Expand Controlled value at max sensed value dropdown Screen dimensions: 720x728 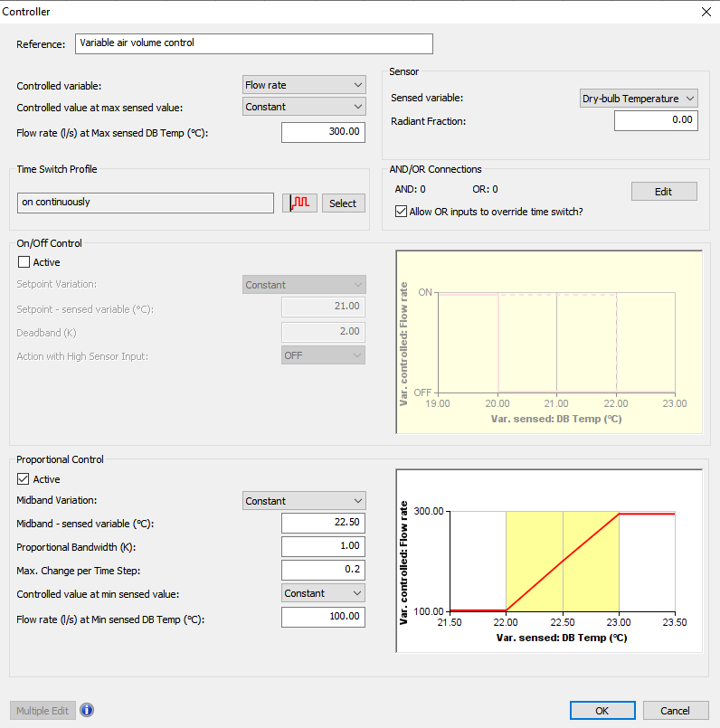click(x=304, y=107)
